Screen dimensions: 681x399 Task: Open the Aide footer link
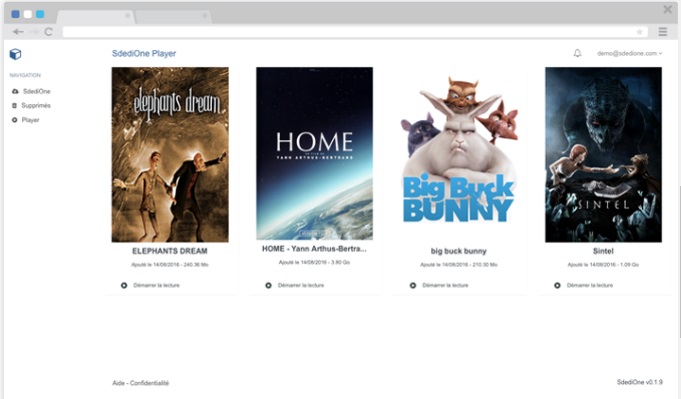click(x=118, y=383)
